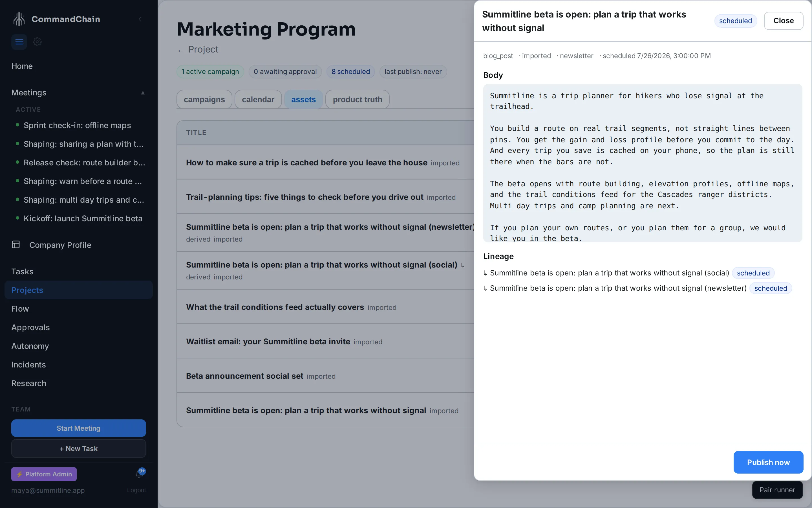
Task: Open Incidents in sidebar
Action: tap(28, 365)
